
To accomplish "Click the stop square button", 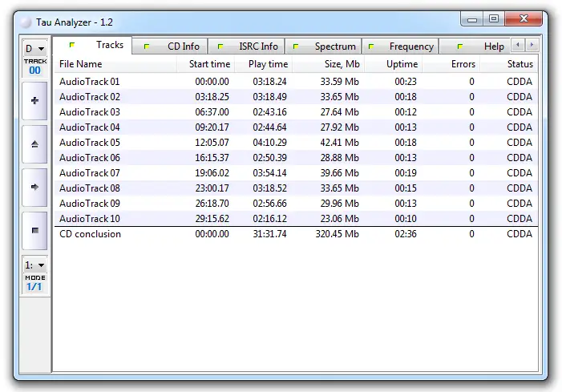I will [x=34, y=230].
